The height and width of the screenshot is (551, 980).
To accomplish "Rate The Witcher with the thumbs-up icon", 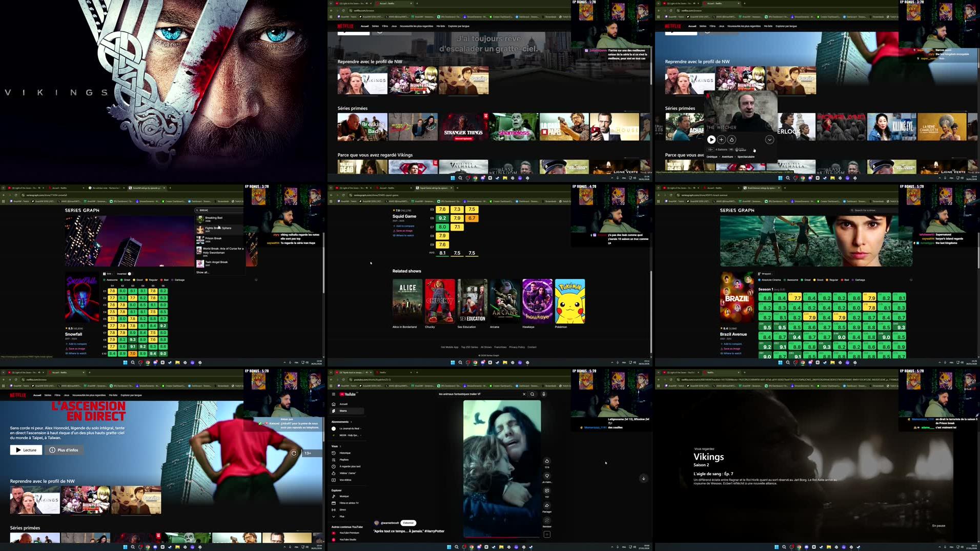I will click(x=731, y=140).
